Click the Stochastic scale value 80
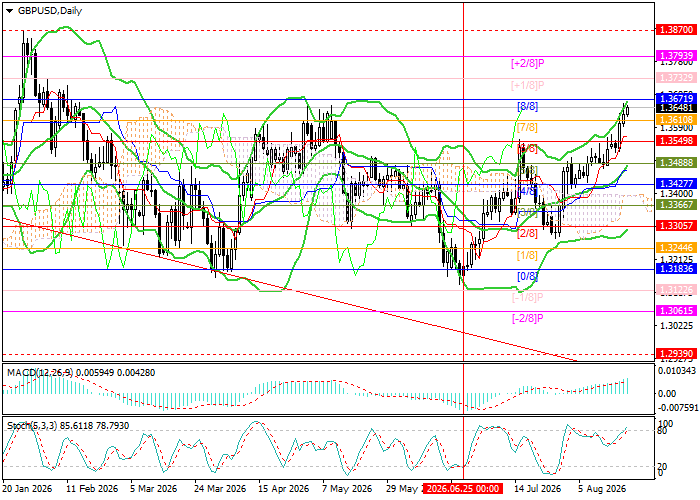The width and height of the screenshot is (700, 500). (x=663, y=431)
